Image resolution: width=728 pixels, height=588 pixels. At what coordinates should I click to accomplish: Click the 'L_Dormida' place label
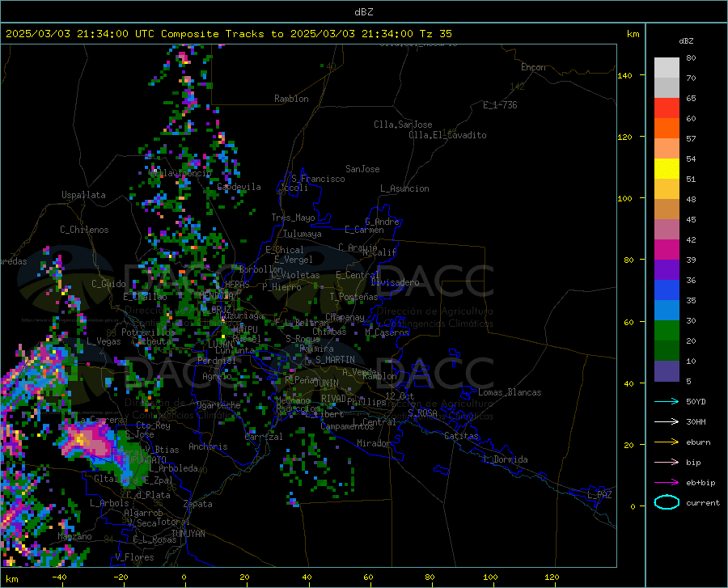(505, 459)
